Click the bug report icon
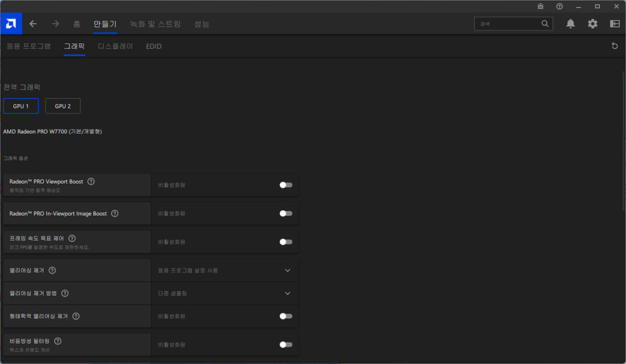Image resolution: width=626 pixels, height=364 pixels. pyautogui.click(x=541, y=6)
